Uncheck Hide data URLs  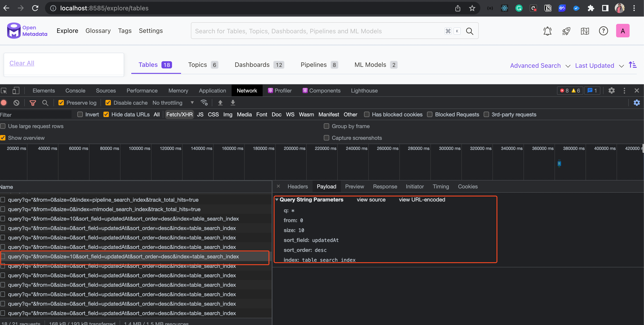pyautogui.click(x=106, y=114)
